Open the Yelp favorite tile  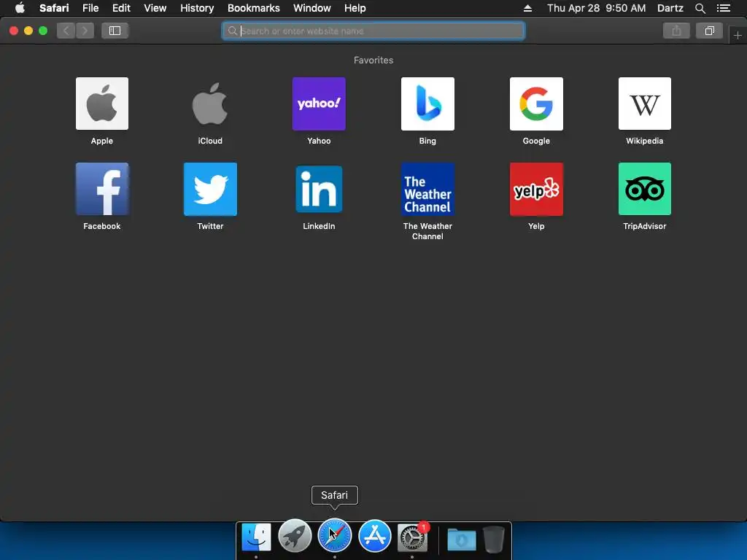tap(536, 189)
